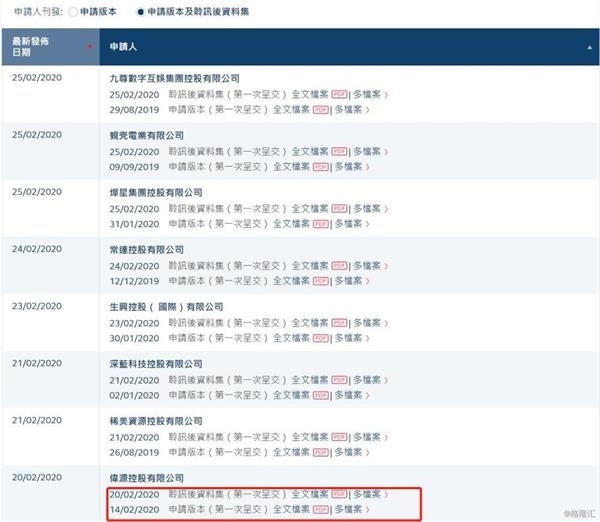Open PDF icon for 常達控股 24/02/2020 row
This screenshot has width=600, height=522.
(x=339, y=266)
